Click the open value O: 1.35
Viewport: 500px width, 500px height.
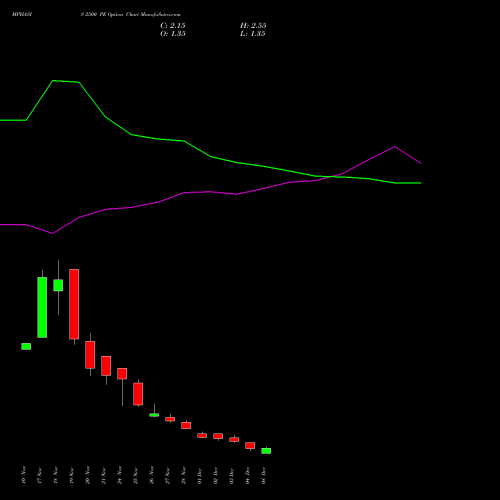[x=173, y=34]
